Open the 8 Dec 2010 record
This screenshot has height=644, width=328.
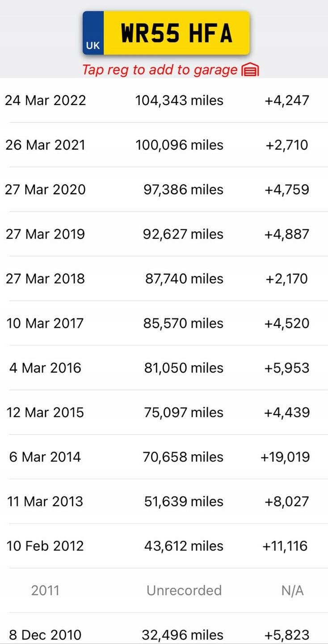(164, 634)
